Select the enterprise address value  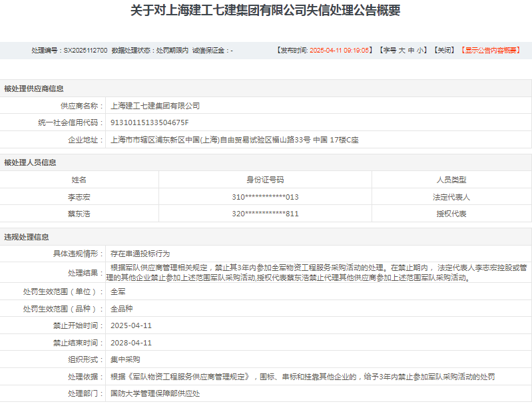tap(234, 140)
